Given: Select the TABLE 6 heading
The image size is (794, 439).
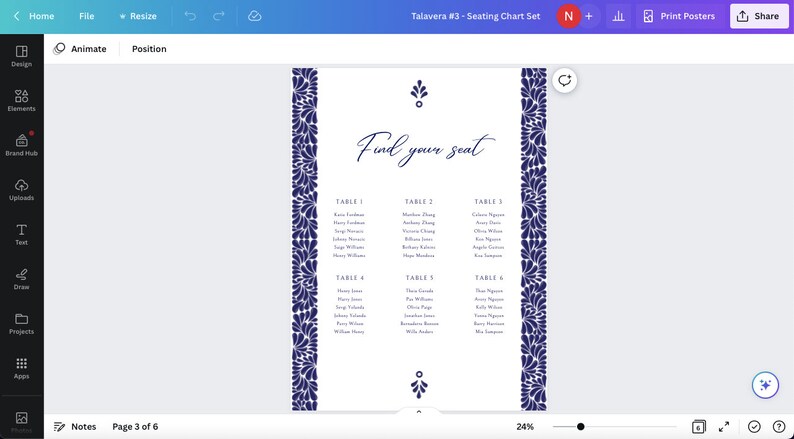Looking at the screenshot, I should point(489,277).
